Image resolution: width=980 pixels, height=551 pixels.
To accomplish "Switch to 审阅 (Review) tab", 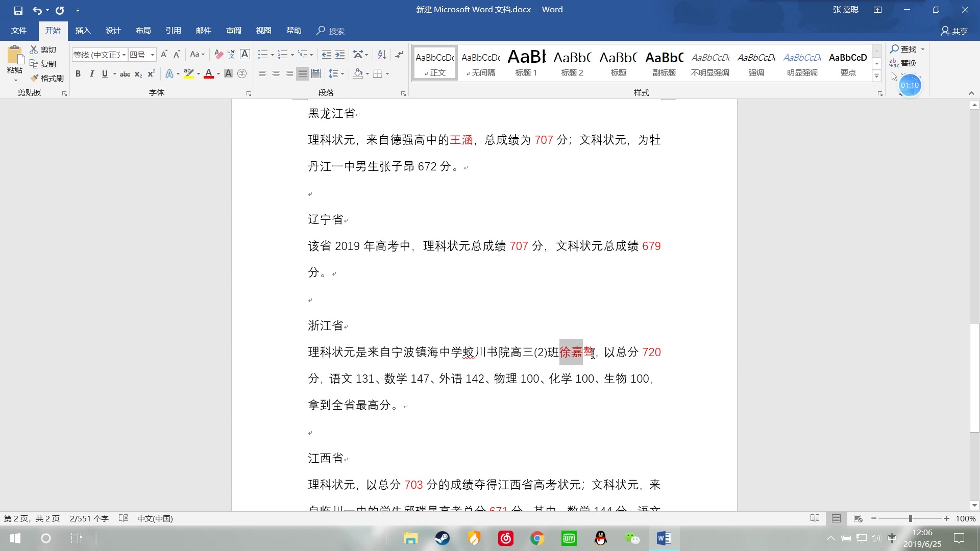I will coord(234,31).
